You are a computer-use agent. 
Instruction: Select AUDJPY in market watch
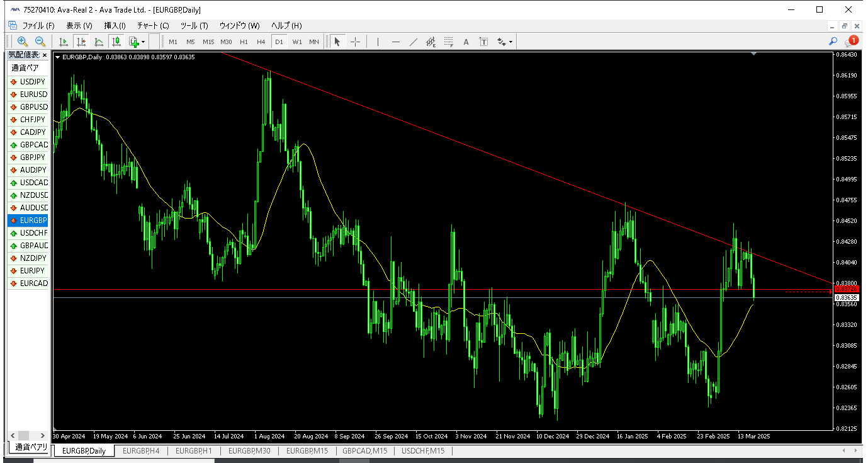[28, 170]
